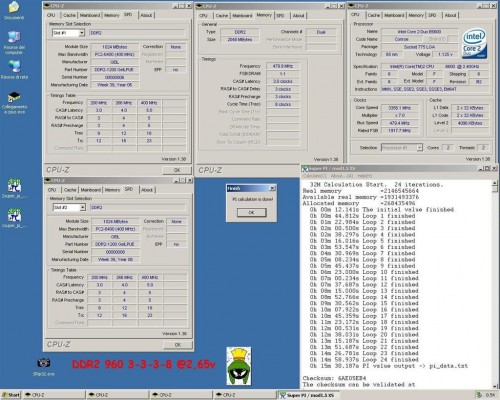Open Mainboard tab in the processor CPU window

(x=394, y=15)
